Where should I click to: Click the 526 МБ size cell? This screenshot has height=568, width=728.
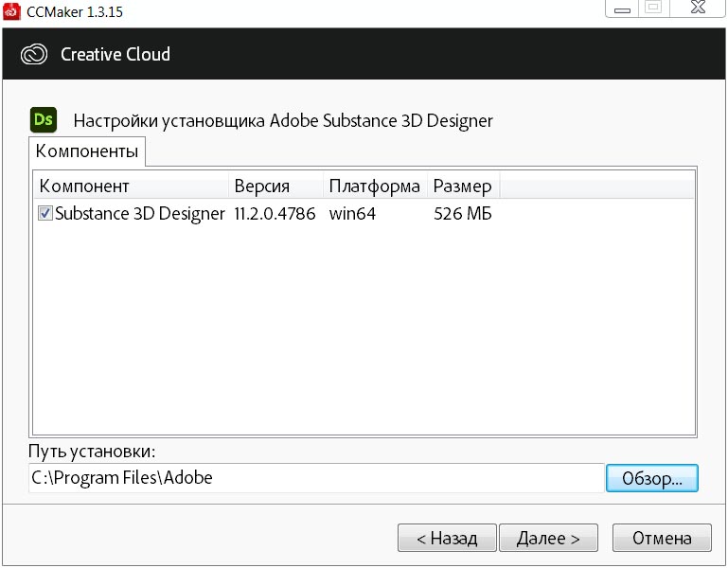pos(462,214)
